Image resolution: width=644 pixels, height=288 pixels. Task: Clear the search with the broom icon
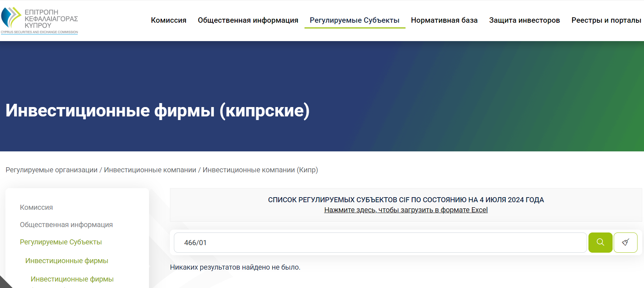(x=626, y=243)
